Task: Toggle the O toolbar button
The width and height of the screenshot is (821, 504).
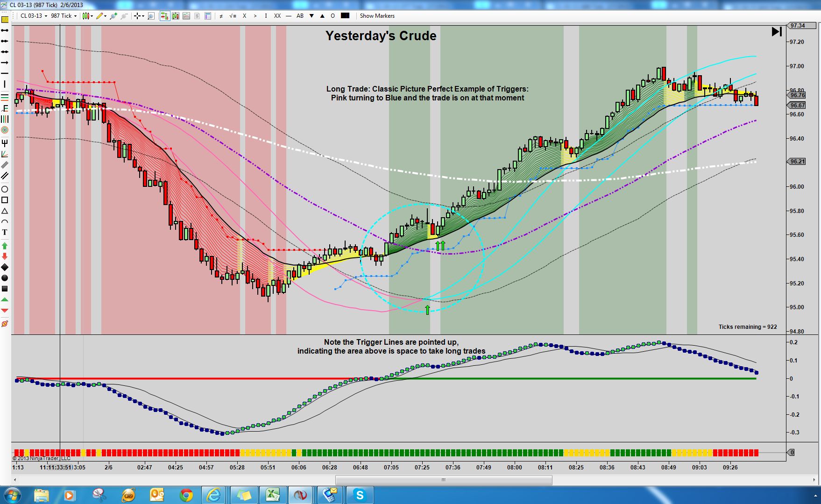Action: (333, 16)
